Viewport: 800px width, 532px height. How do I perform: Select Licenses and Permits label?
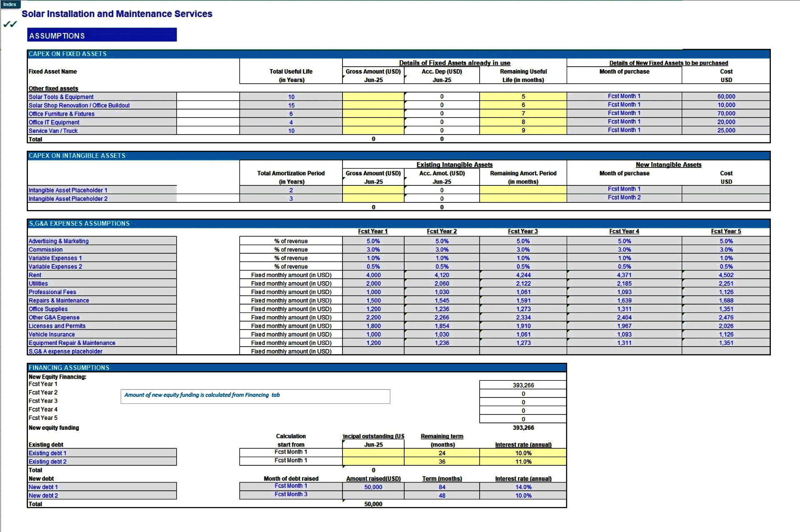point(102,326)
